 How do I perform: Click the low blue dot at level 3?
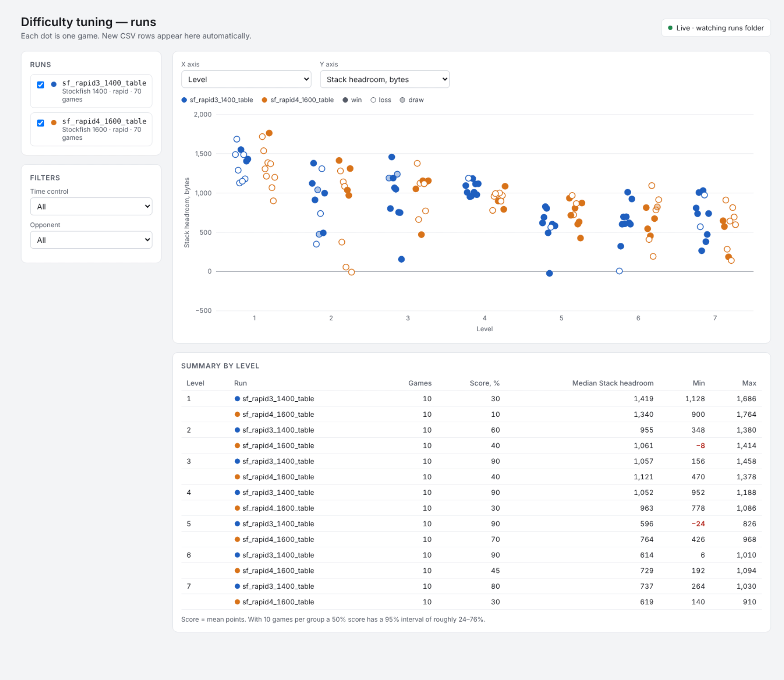click(401, 259)
